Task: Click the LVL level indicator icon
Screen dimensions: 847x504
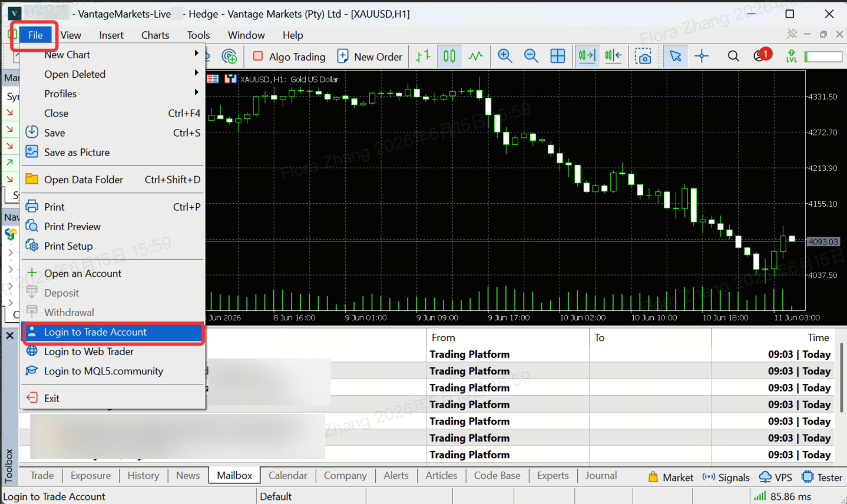Action: pyautogui.click(x=792, y=57)
